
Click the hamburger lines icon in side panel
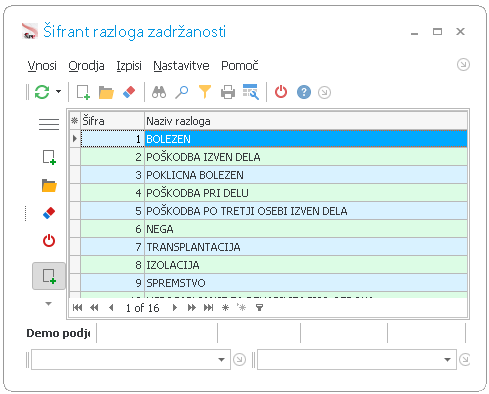click(49, 124)
